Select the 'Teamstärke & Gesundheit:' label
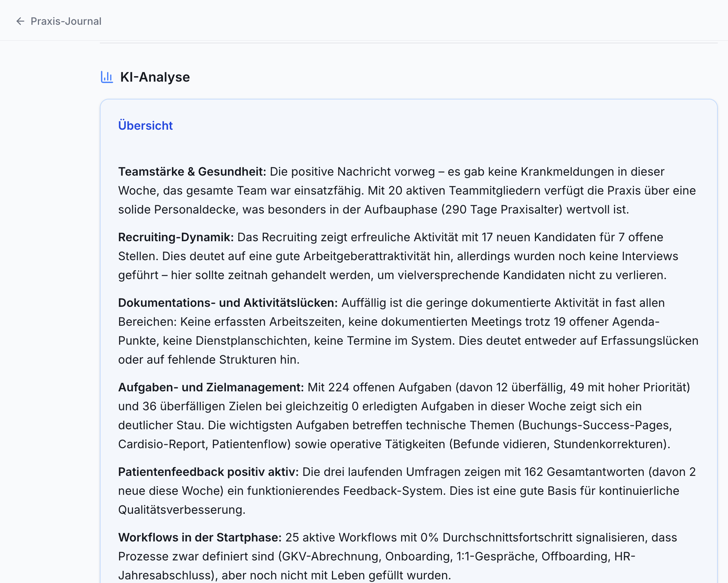 point(192,172)
